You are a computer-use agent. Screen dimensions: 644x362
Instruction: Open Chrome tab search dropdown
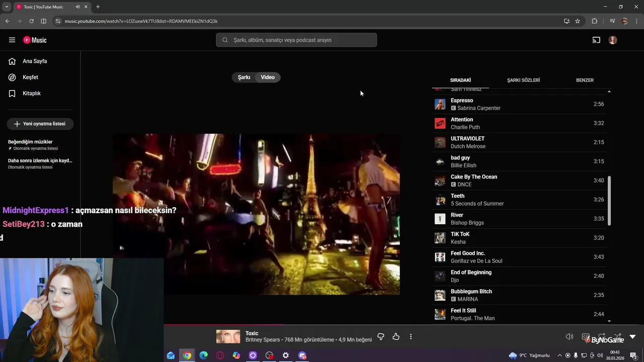(7, 7)
